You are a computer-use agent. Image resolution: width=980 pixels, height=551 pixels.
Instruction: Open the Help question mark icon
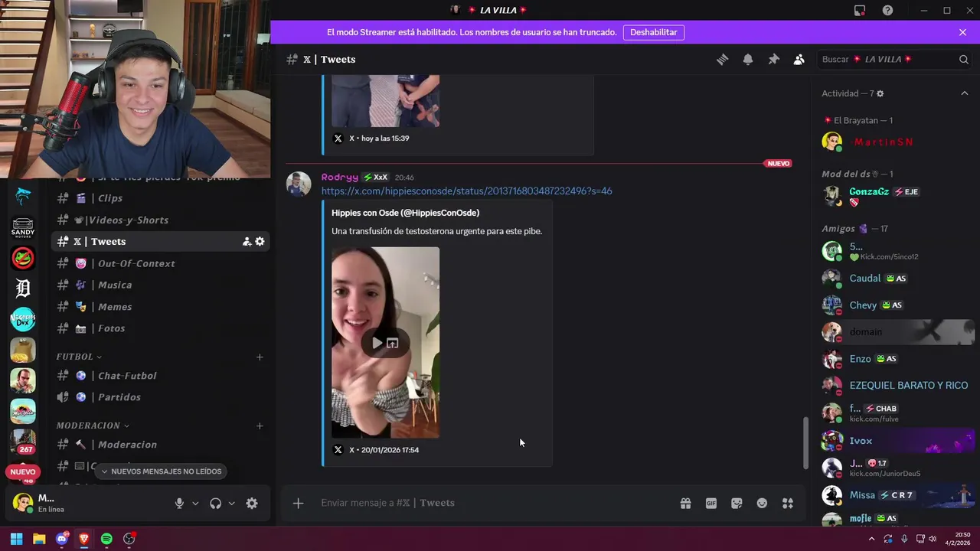pyautogui.click(x=887, y=10)
